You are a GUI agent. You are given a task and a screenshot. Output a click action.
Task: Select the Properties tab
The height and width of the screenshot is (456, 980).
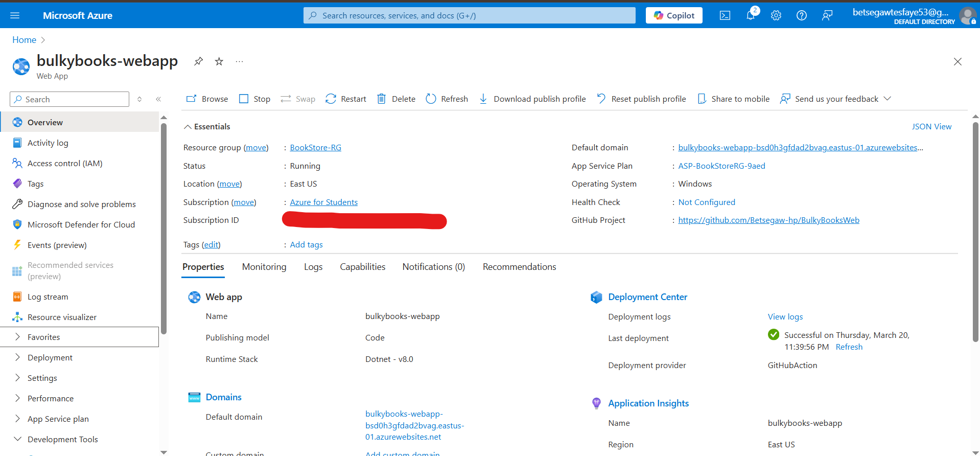pos(203,267)
